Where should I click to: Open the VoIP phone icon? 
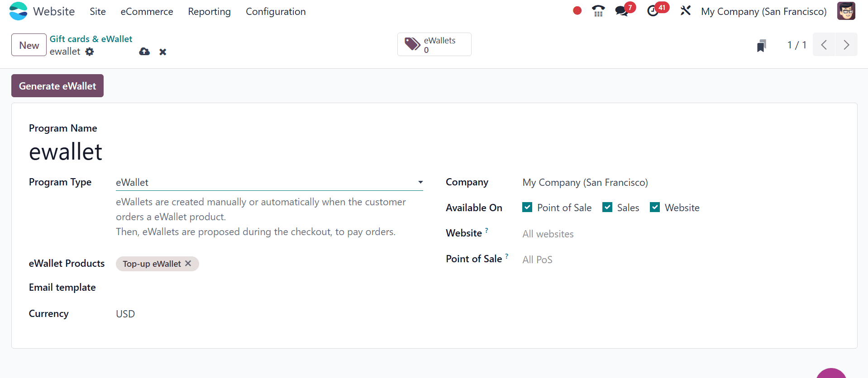[x=598, y=11]
